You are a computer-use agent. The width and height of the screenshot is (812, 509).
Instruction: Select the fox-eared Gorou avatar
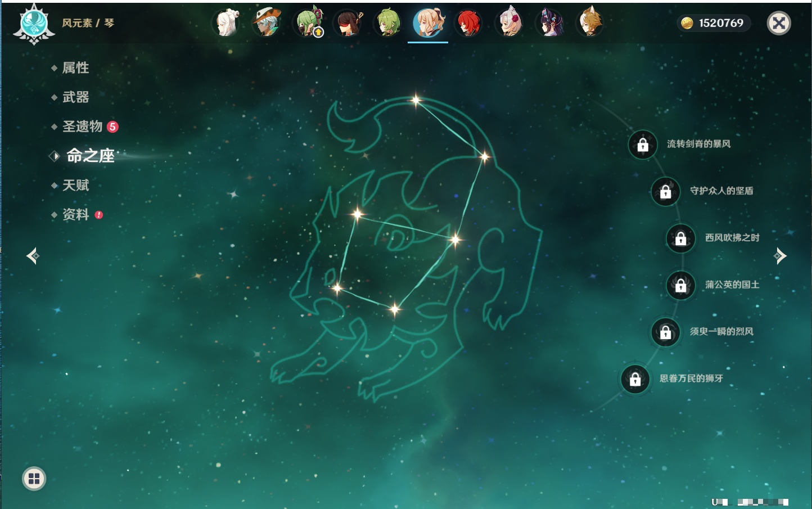pos(590,23)
